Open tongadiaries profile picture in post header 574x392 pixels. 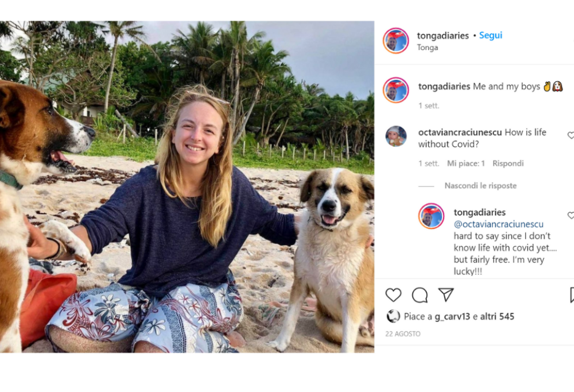click(396, 41)
